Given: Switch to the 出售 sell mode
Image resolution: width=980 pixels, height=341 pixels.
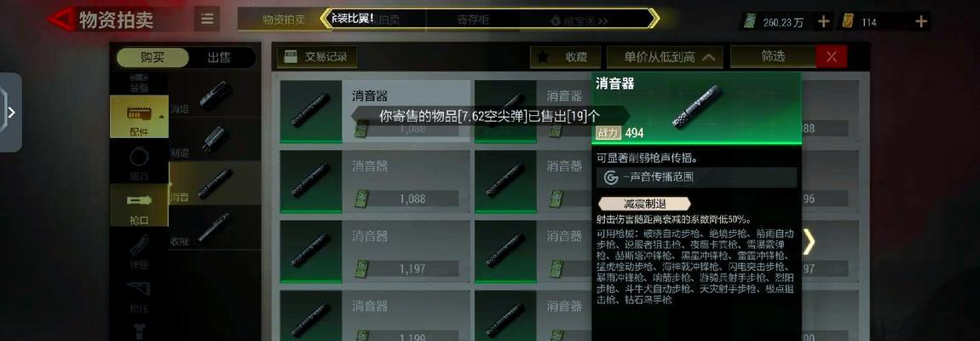Looking at the screenshot, I should tap(219, 58).
